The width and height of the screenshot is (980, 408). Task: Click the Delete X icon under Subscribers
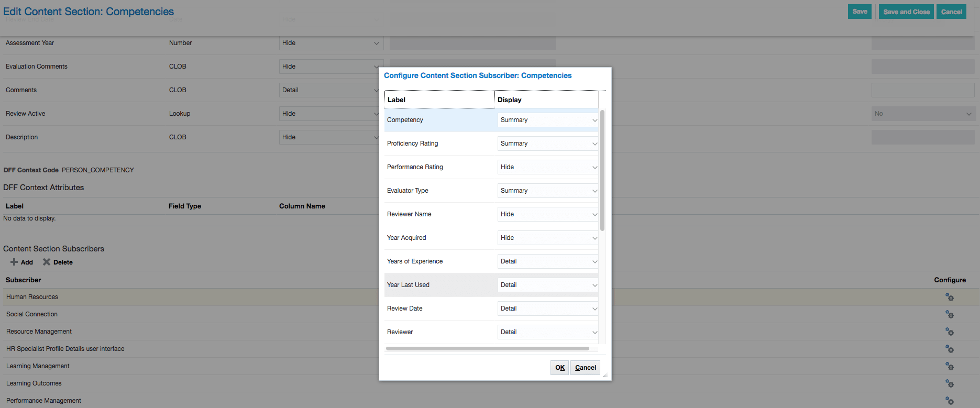click(47, 262)
